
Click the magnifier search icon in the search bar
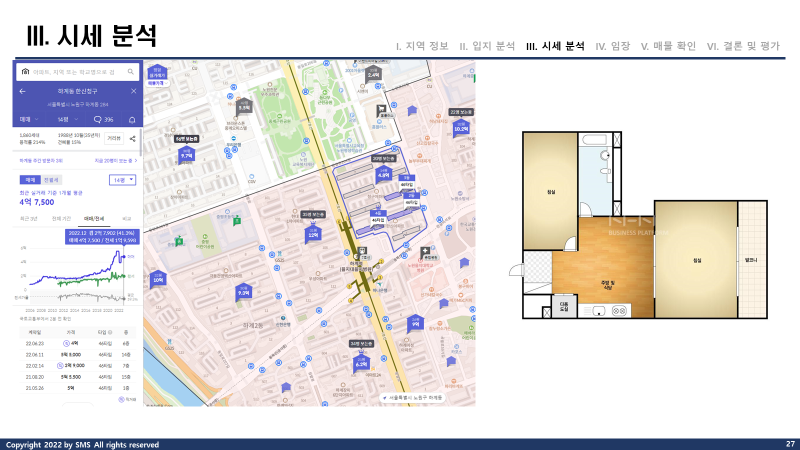tap(131, 72)
